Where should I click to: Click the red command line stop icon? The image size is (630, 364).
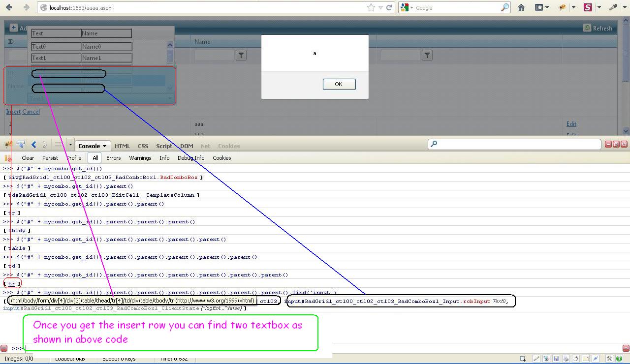click(4, 348)
